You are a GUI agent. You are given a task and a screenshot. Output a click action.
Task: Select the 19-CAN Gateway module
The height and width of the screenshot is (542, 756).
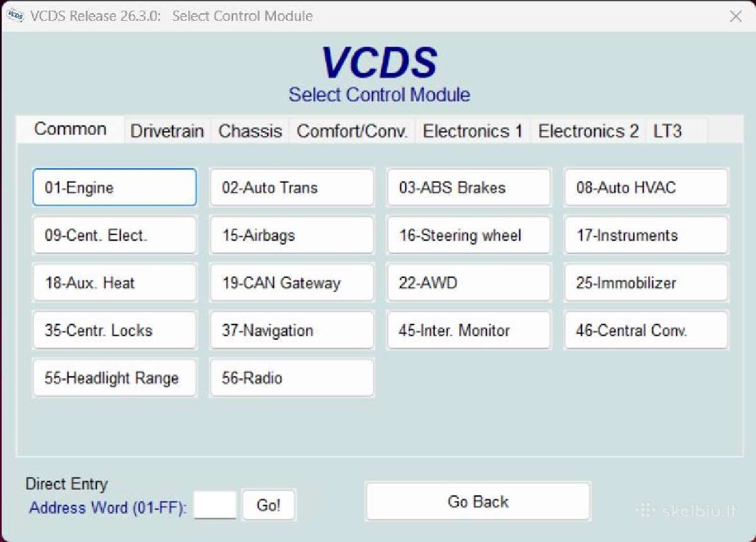292,282
